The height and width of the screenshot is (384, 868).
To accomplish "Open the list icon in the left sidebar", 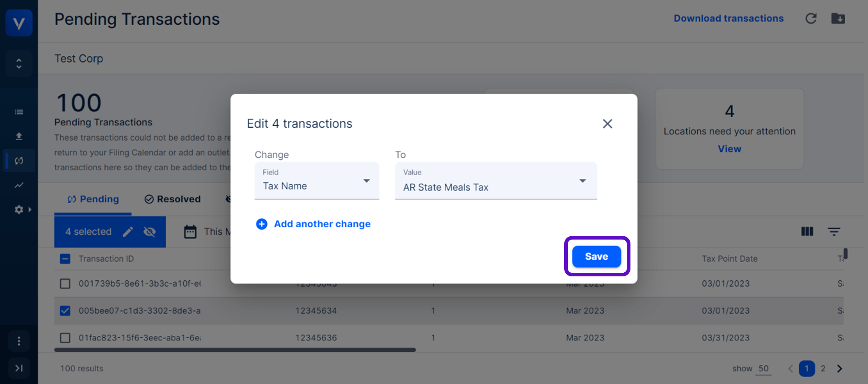I will tap(19, 112).
